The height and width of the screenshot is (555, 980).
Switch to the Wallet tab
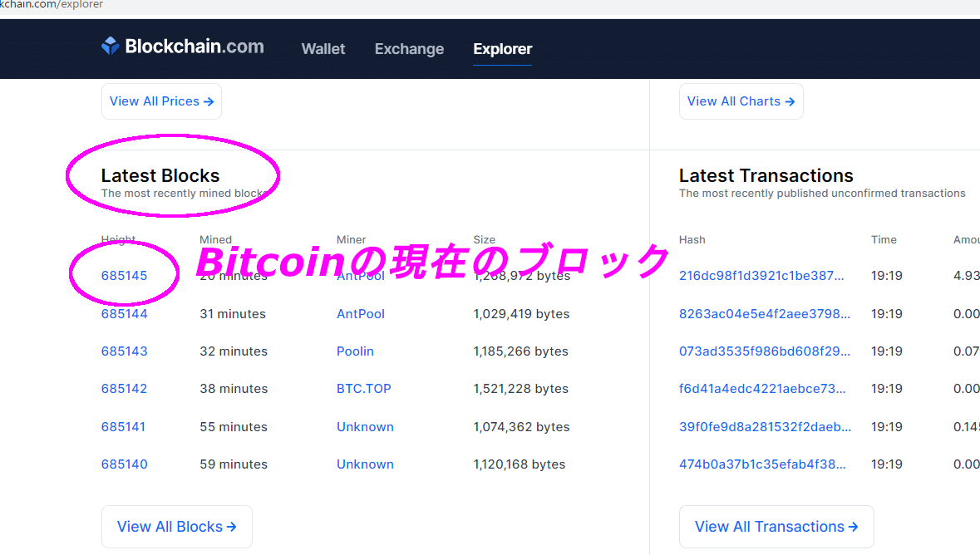[x=323, y=48]
